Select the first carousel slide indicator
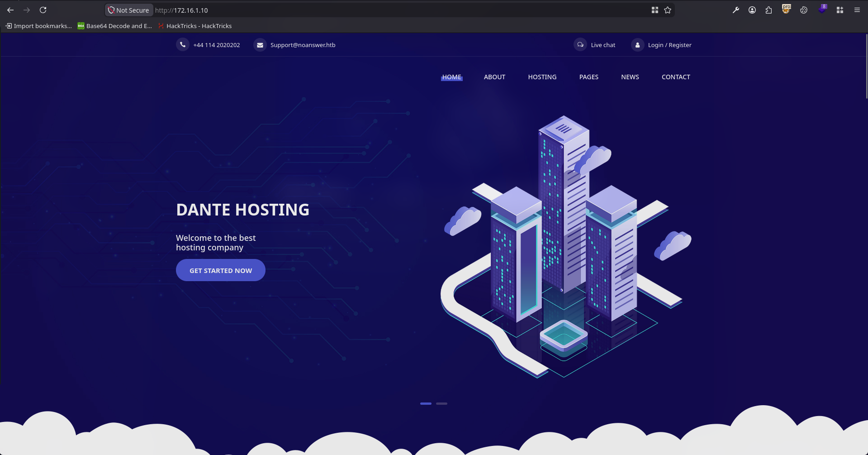868x455 pixels. (x=426, y=403)
